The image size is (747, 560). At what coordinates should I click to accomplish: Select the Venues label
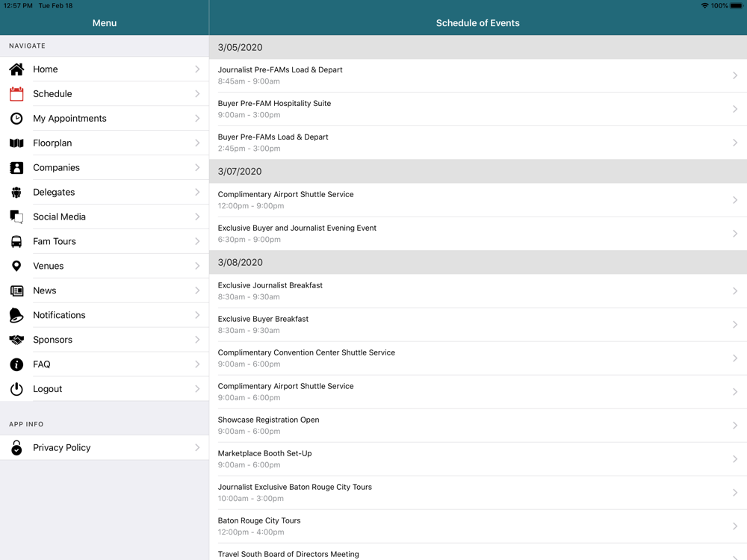tap(48, 267)
